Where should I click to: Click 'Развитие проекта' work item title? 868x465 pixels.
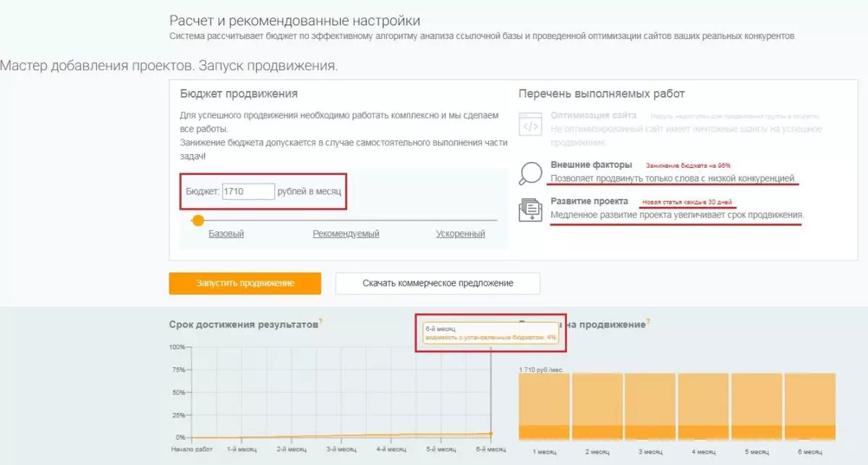(590, 201)
